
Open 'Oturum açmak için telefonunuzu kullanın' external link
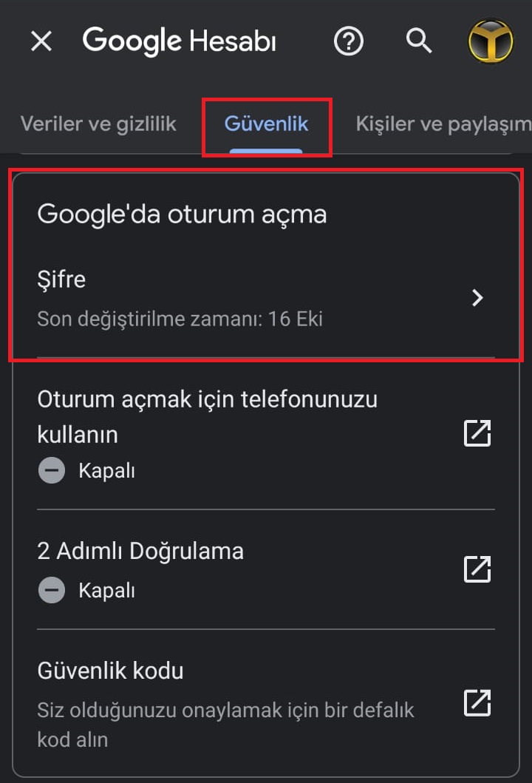tap(477, 433)
